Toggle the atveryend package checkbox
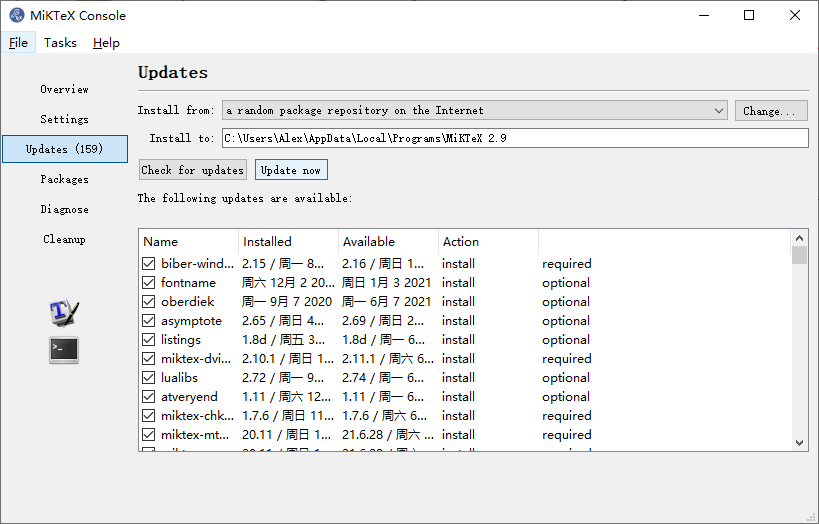This screenshot has height=524, width=819. pos(148,397)
